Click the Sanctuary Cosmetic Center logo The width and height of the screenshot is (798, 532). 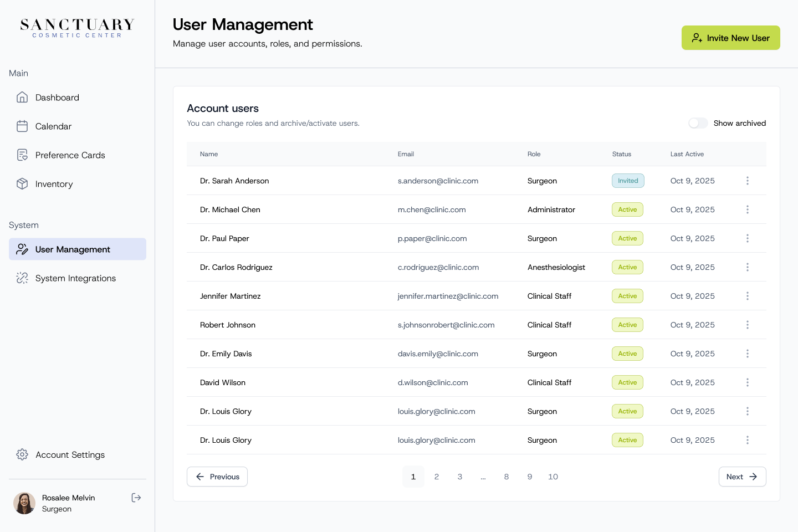[78, 28]
